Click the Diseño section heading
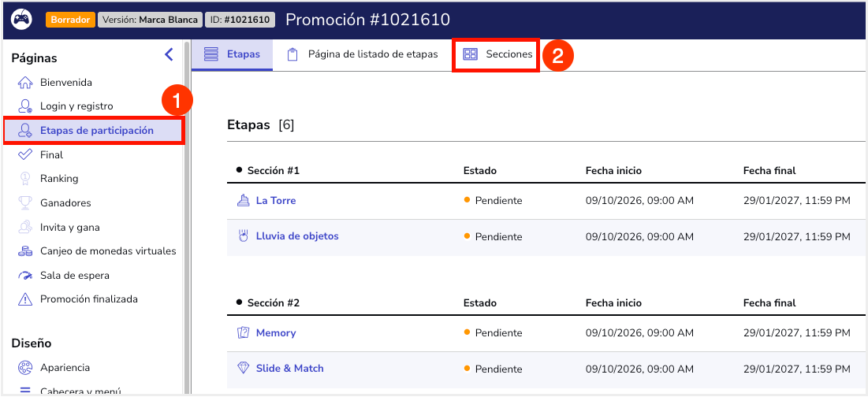868x397 pixels. (x=32, y=343)
